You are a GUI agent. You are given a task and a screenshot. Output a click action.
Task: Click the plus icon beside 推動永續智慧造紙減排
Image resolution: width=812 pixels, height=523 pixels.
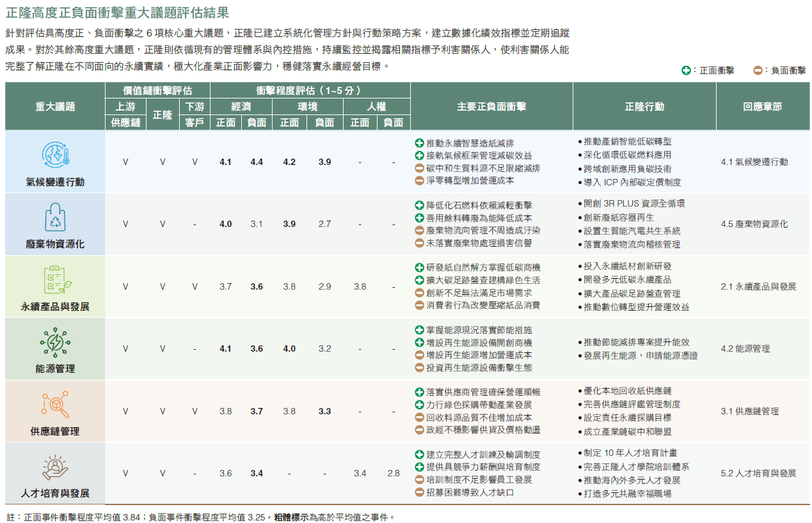coord(419,143)
